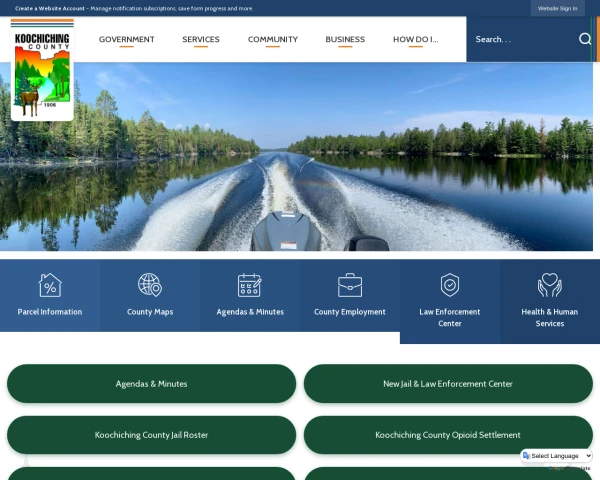Screen dimensions: 600x480
Task: Open Koochiching County Opioid Settlement button
Action: [448, 435]
